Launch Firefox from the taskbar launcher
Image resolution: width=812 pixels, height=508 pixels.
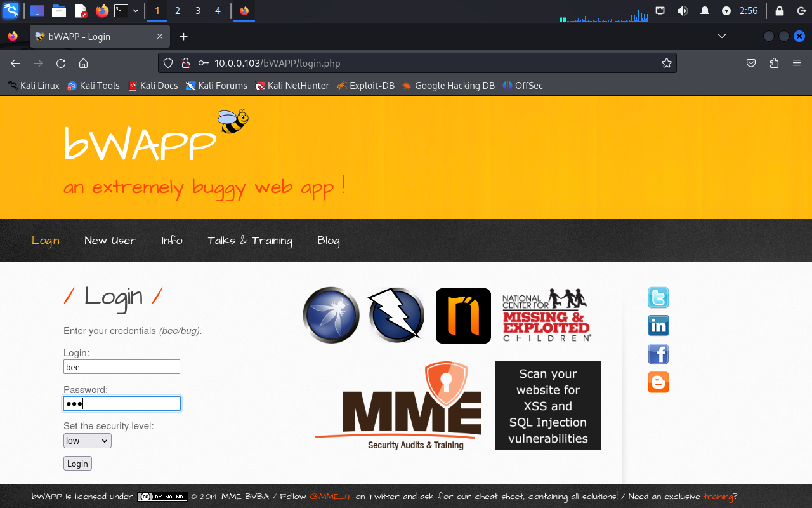pos(101,11)
